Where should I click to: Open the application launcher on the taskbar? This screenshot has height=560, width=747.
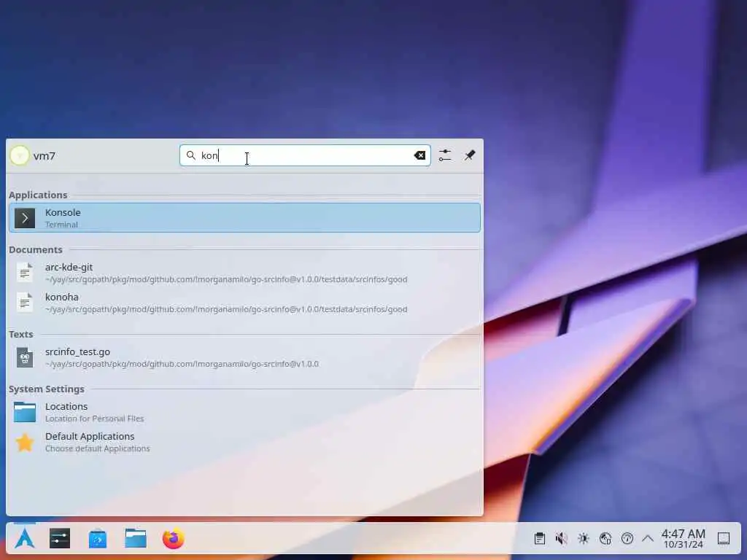[x=25, y=539]
